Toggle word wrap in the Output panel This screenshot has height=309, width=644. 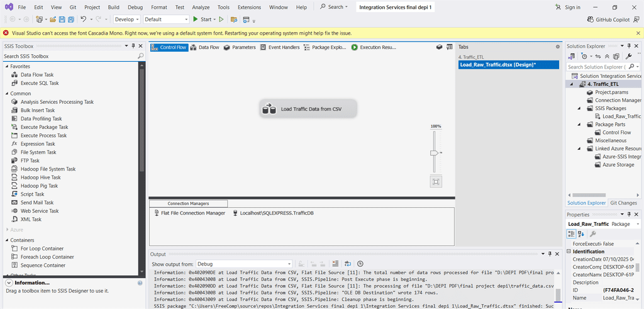[x=347, y=264]
